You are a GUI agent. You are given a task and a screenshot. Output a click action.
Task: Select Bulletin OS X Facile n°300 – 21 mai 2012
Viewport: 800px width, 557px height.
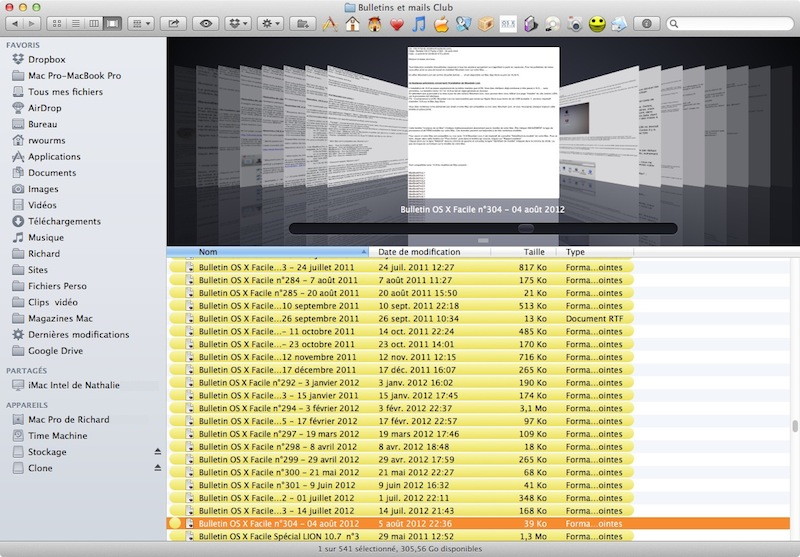point(401,472)
